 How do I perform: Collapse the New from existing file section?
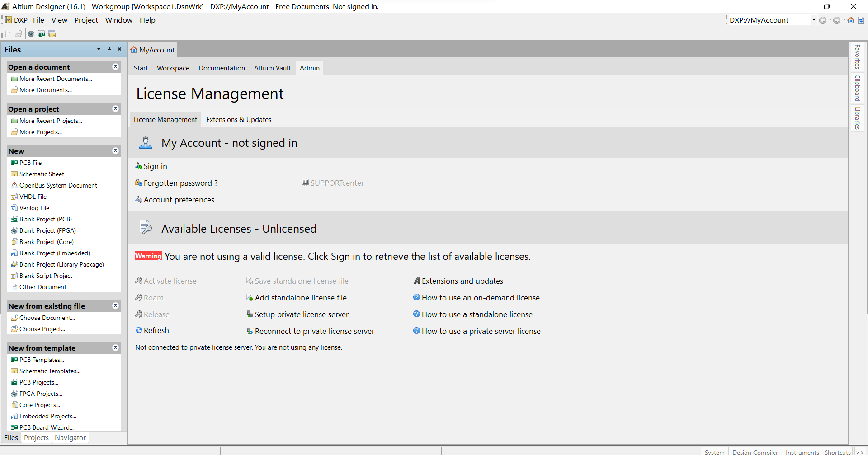point(115,306)
